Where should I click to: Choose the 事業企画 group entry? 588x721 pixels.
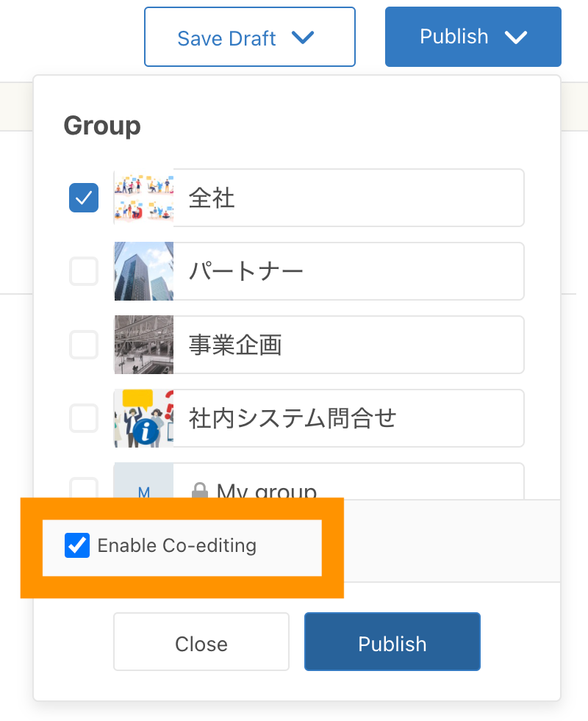point(348,345)
